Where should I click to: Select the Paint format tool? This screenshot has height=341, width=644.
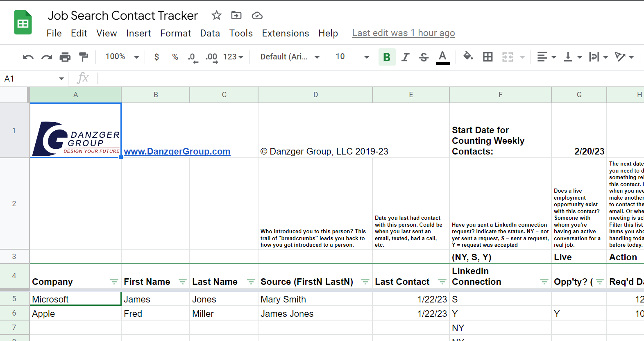[x=84, y=57]
